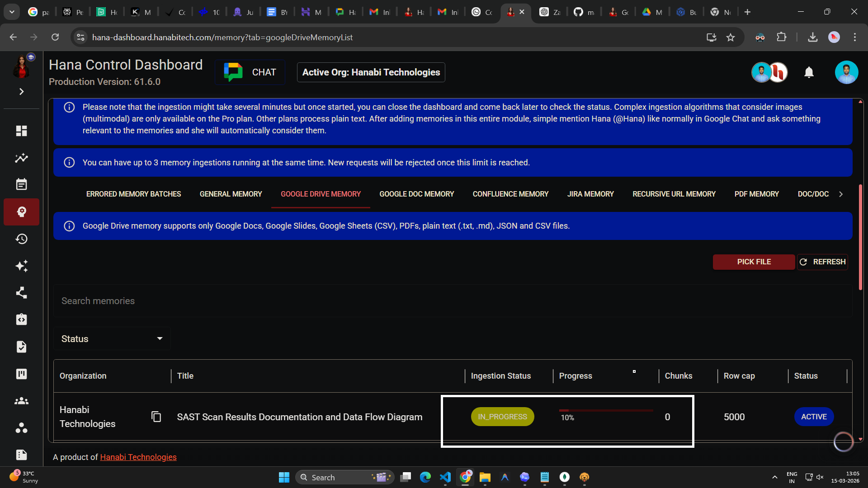Open the dashboard grid icon in sidebar

pos(21,131)
